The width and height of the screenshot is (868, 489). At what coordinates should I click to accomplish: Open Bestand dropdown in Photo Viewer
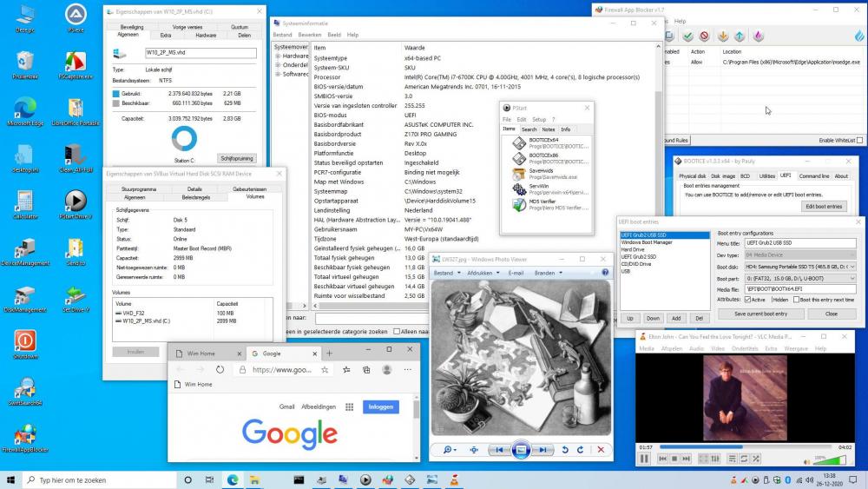click(446, 273)
